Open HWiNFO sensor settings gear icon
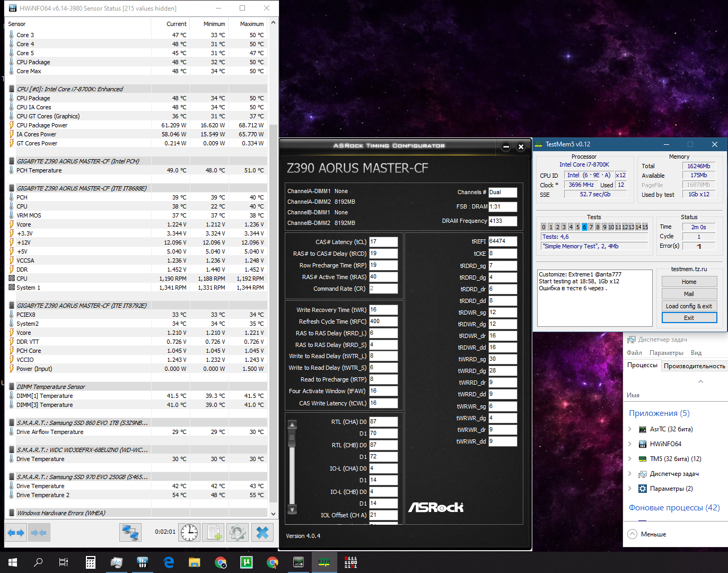Image resolution: width=728 pixels, height=573 pixels. [237, 532]
